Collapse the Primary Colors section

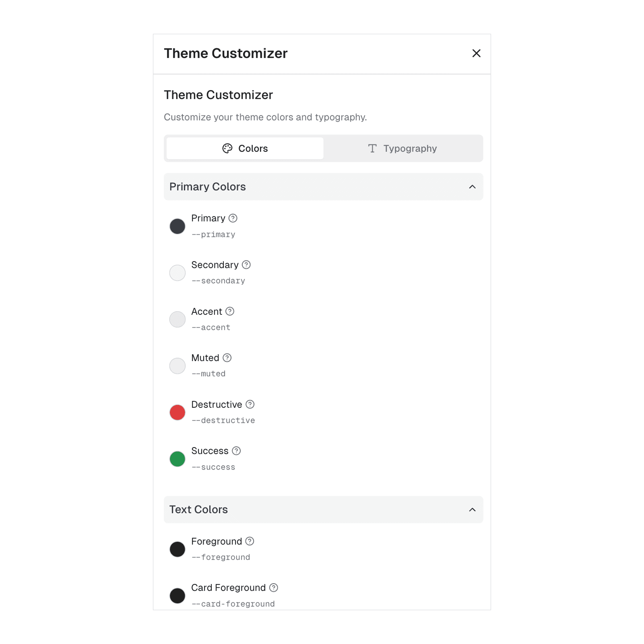[472, 187]
